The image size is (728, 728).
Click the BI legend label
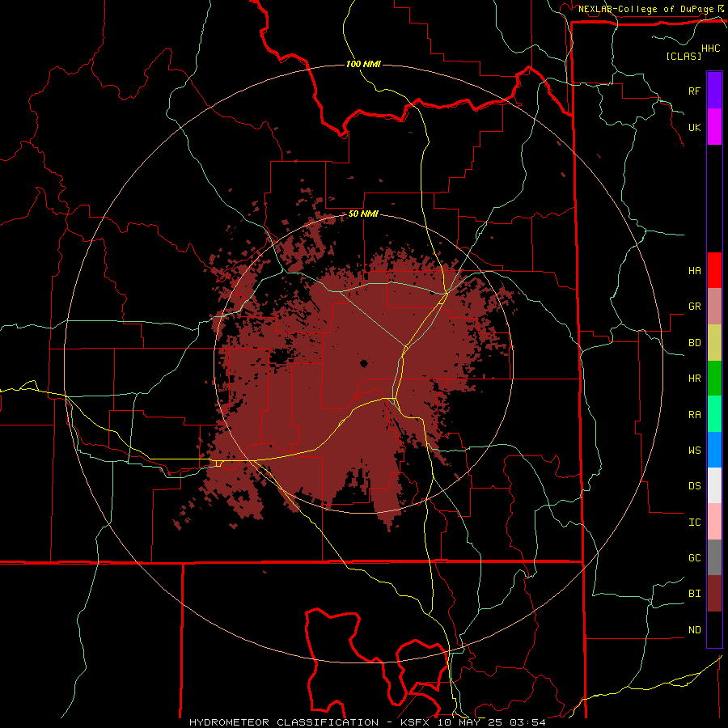pos(694,594)
